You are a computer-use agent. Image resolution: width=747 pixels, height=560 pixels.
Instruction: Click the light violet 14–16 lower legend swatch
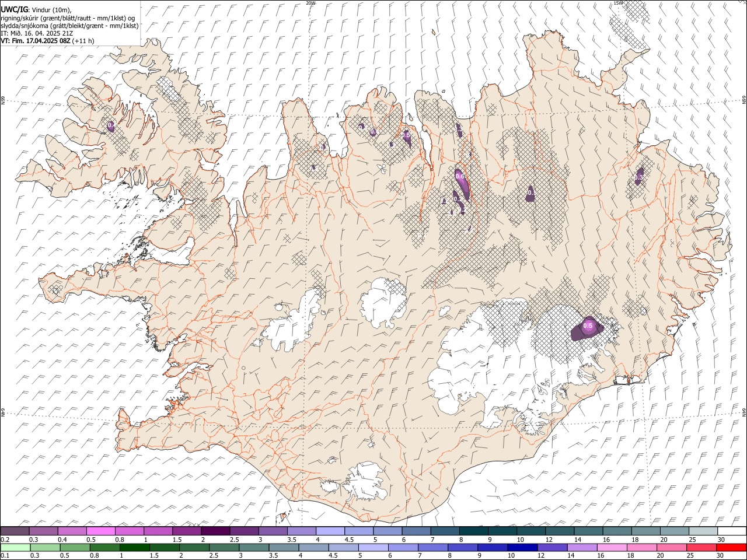(x=582, y=548)
